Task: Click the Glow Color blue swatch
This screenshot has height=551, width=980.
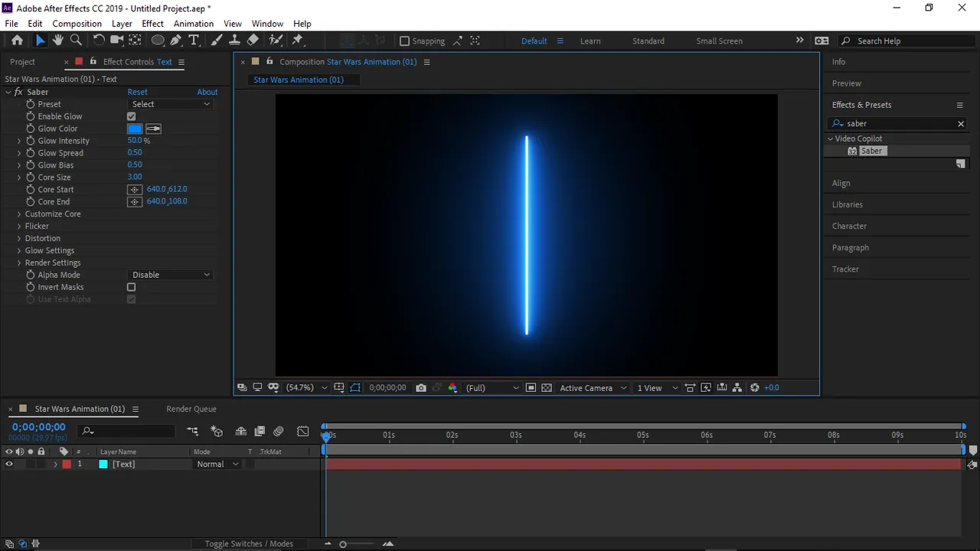Action: 135,129
